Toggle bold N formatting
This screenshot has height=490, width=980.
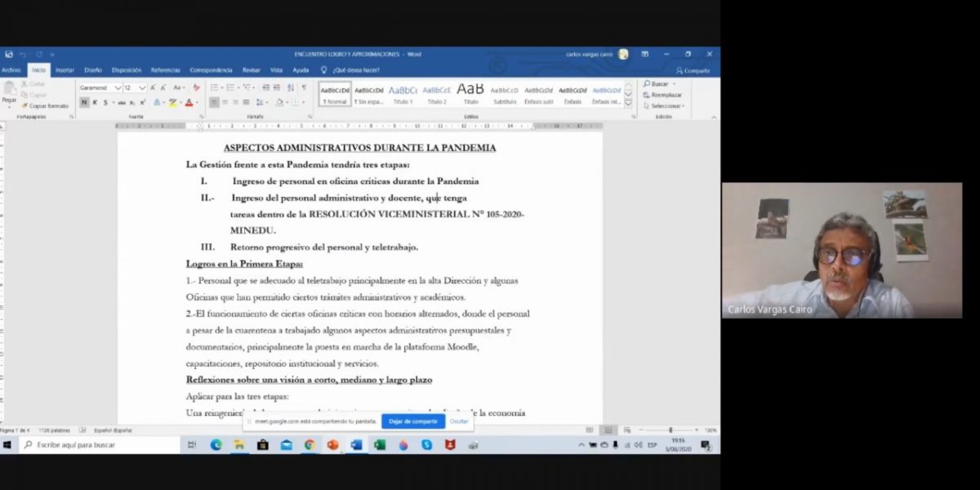[84, 102]
